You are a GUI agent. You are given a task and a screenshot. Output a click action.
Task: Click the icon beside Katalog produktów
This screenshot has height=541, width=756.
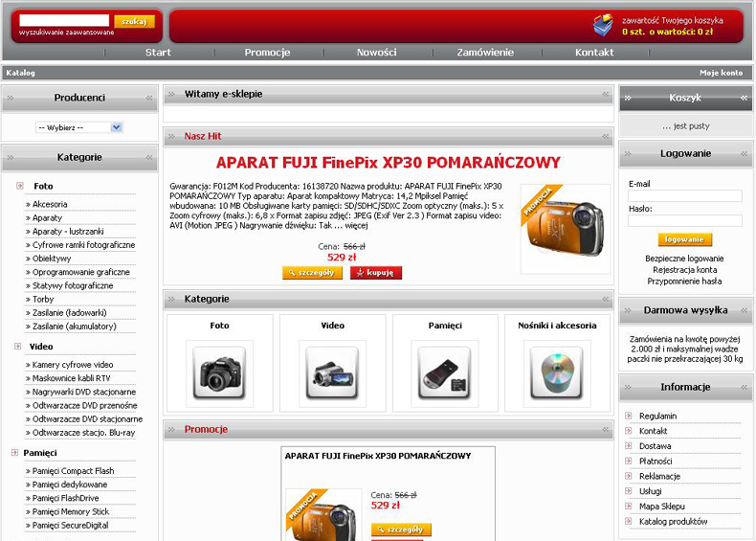click(628, 521)
